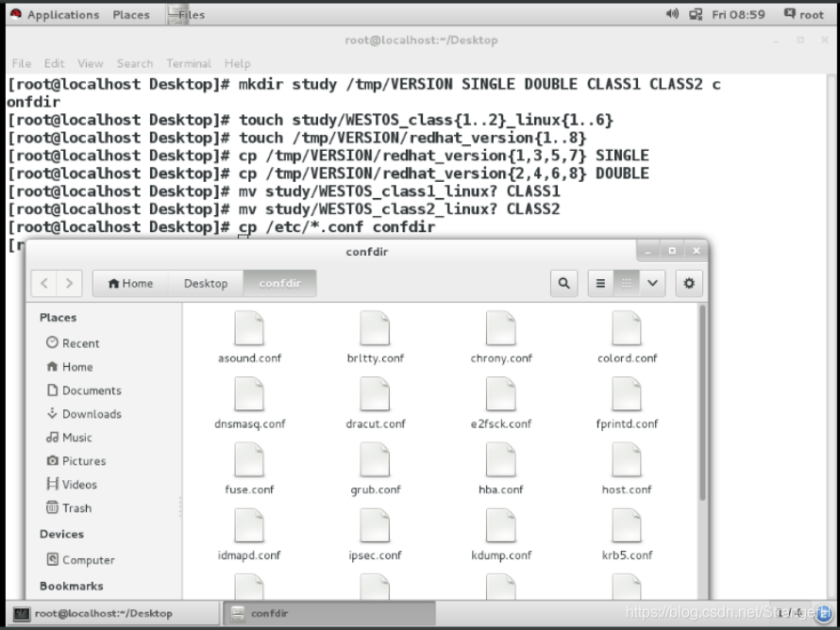Select the host.conf file icon
Viewport: 840px width, 630px height.
(x=627, y=460)
